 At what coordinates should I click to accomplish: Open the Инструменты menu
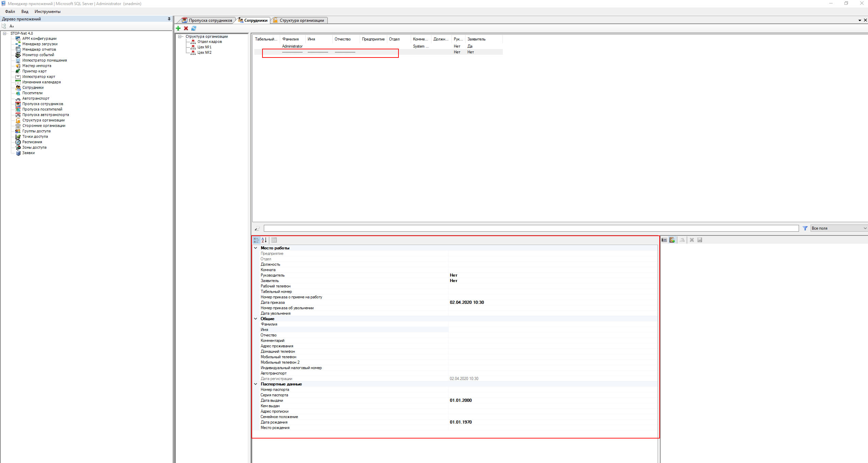48,12
